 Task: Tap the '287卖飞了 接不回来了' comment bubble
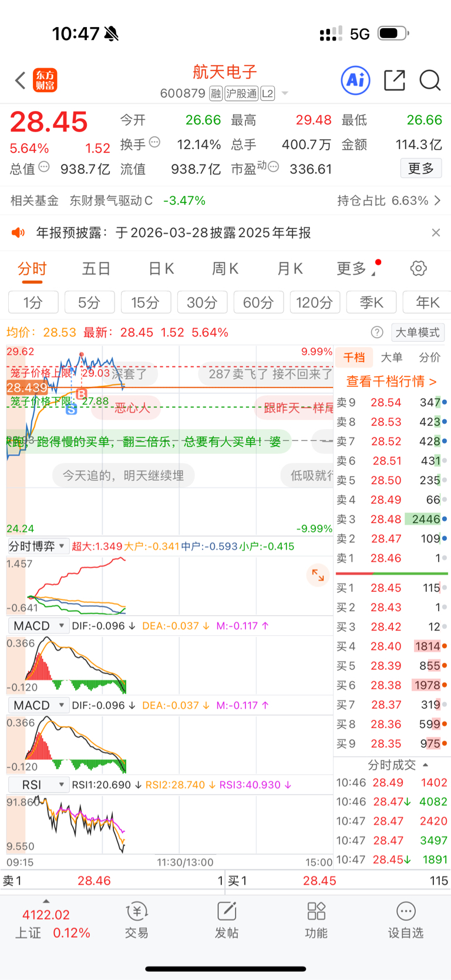pyautogui.click(x=266, y=374)
